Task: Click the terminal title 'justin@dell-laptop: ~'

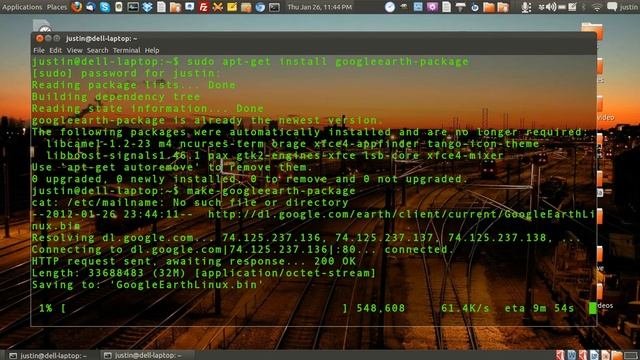Action: (x=102, y=38)
